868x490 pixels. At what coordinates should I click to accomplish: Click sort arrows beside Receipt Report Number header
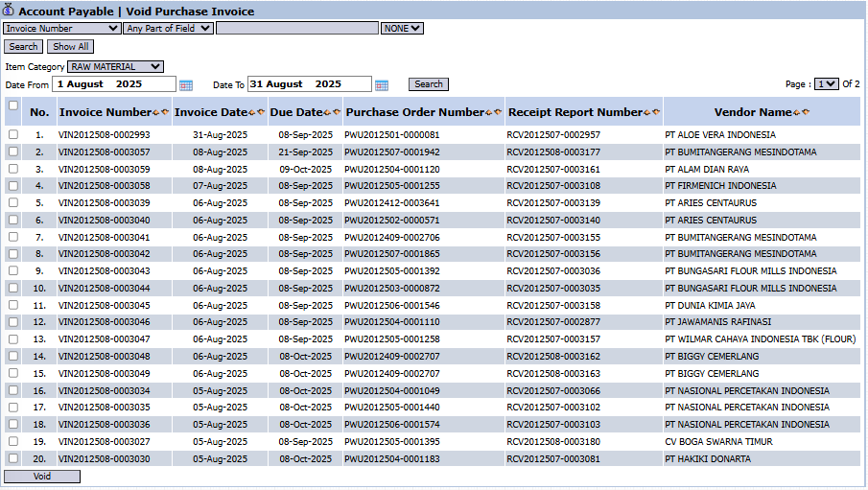click(651, 112)
